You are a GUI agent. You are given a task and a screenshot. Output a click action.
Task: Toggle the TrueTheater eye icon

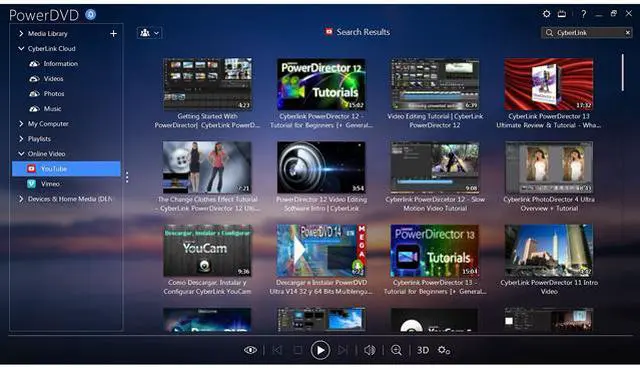pyautogui.click(x=250, y=350)
